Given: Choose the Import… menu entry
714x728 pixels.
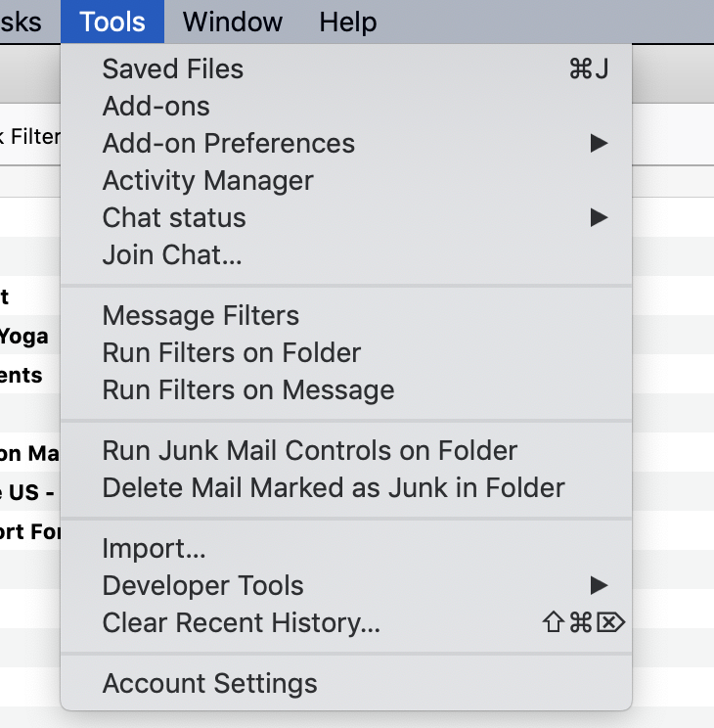Looking at the screenshot, I should [154, 549].
